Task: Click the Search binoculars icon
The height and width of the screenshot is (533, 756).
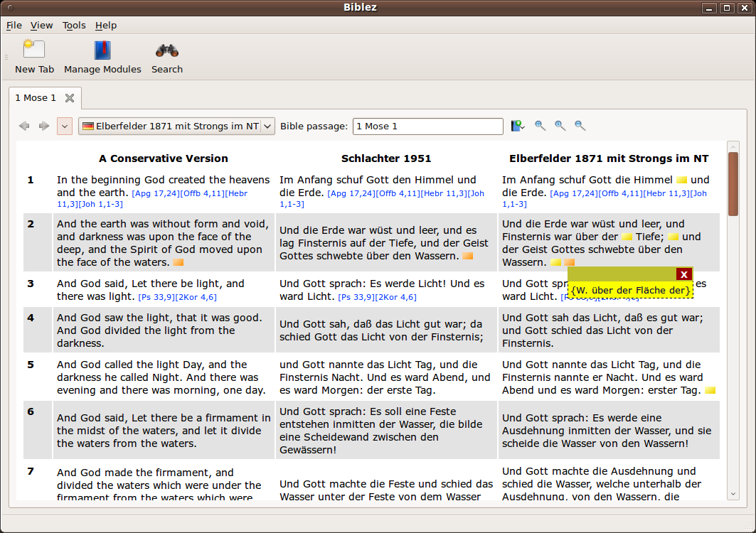Action: click(166, 50)
